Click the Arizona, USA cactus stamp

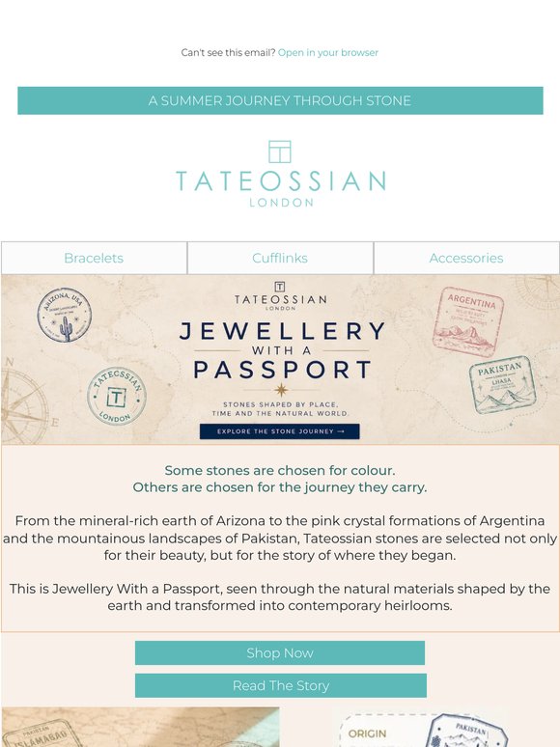coord(65,315)
